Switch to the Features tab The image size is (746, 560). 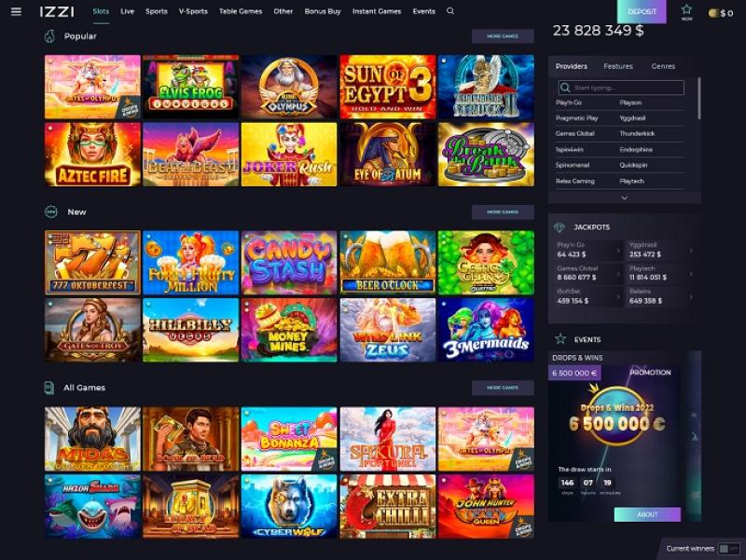click(618, 66)
